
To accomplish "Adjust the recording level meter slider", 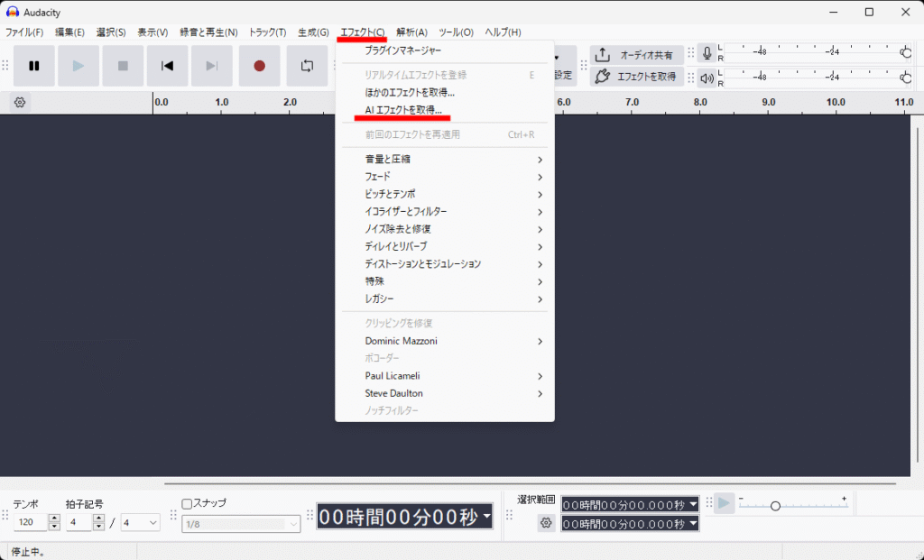I will 906,53.
